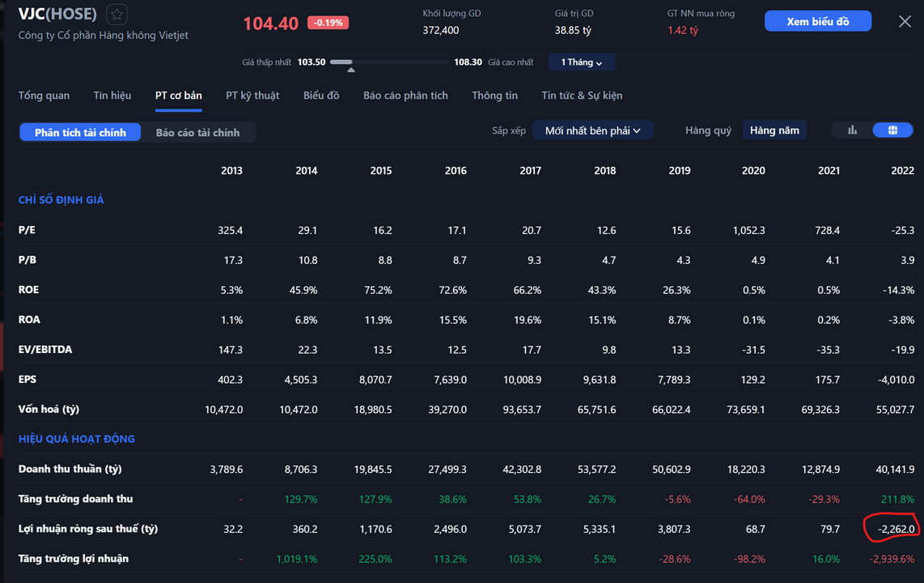Select Hàng năm period toggle
The image size is (924, 583).
point(774,130)
